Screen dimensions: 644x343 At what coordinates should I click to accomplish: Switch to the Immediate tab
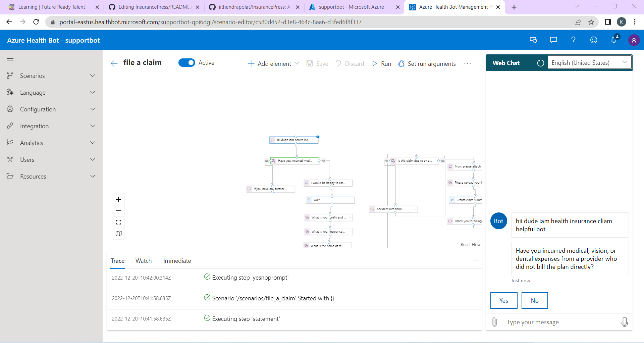177,261
